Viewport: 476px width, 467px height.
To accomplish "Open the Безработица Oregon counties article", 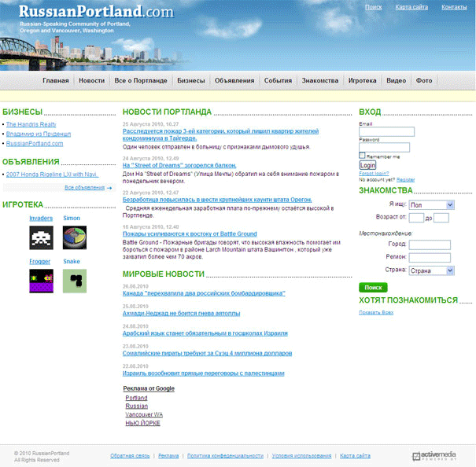I will click(x=217, y=200).
